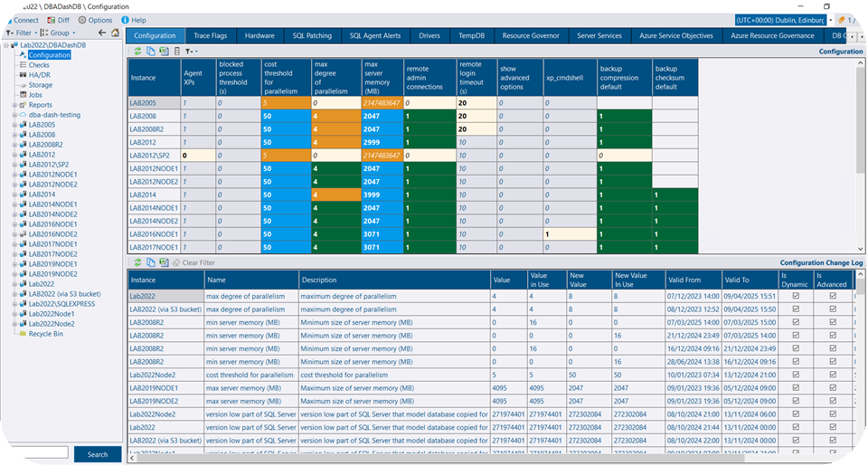Viewport: 868px width, 466px height.
Task: Switch to the Drivers tab
Action: (429, 35)
